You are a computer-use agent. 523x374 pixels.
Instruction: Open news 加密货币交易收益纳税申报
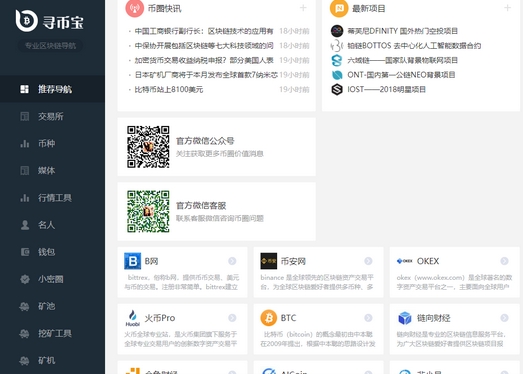tap(204, 60)
